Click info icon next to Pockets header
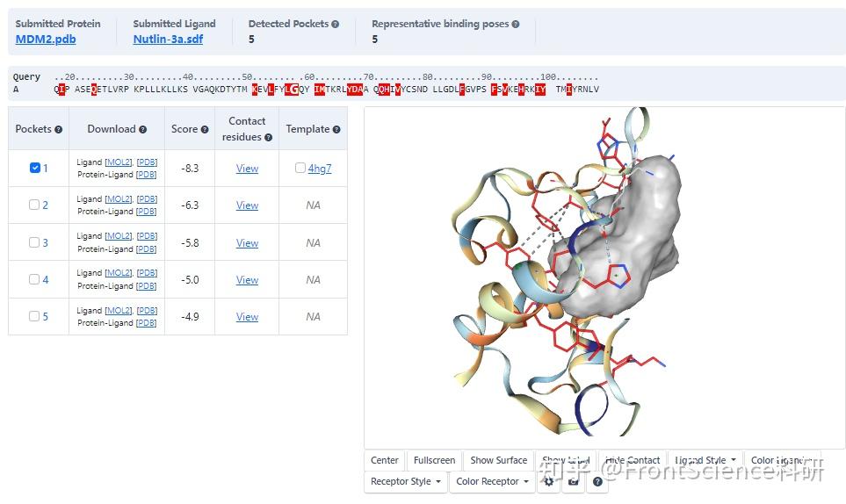This screenshot has width=846, height=504. tap(58, 129)
